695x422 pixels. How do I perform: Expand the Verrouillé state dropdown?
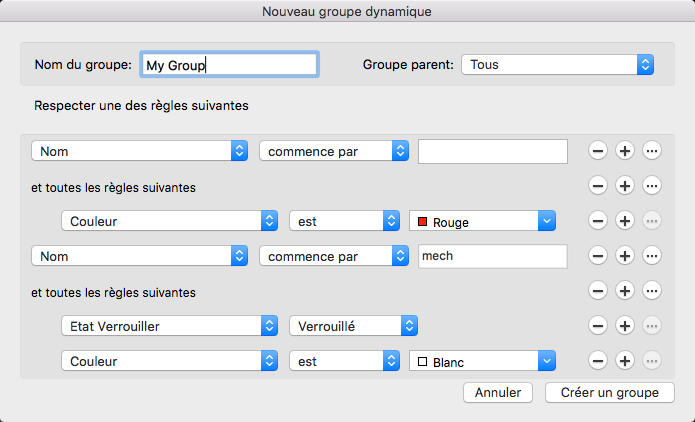(x=353, y=326)
